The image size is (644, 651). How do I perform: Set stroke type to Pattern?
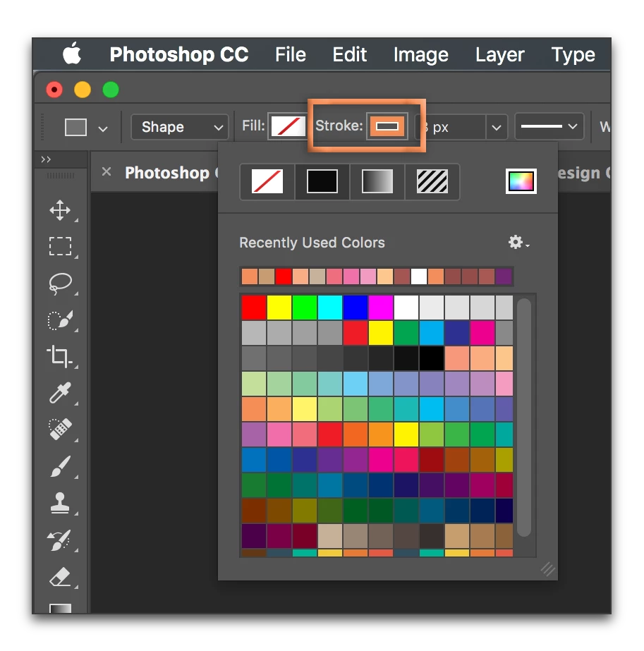point(432,181)
